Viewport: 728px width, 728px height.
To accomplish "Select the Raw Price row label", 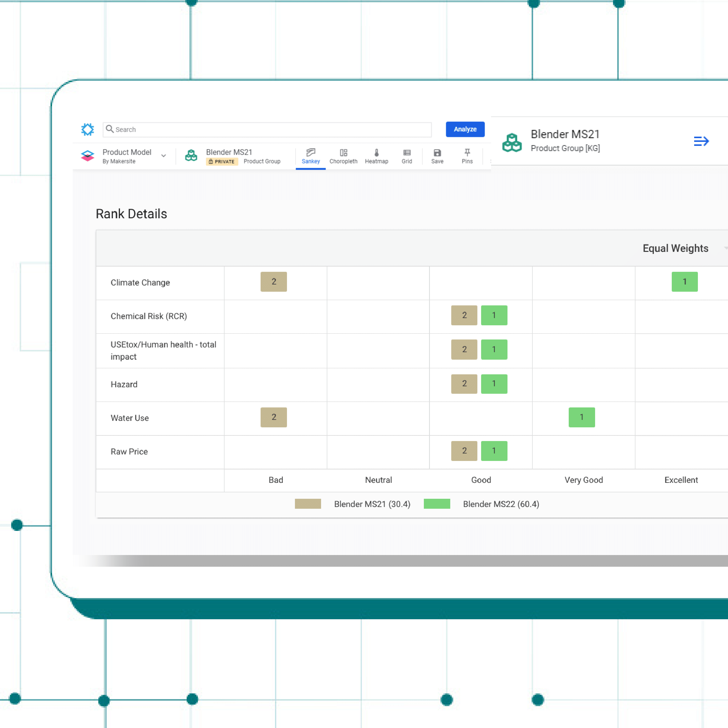I will 129,451.
